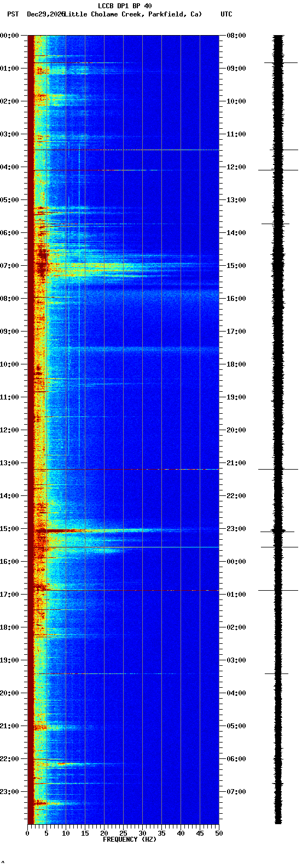Pick the UTC axis label '10:00'

(x=236, y=101)
